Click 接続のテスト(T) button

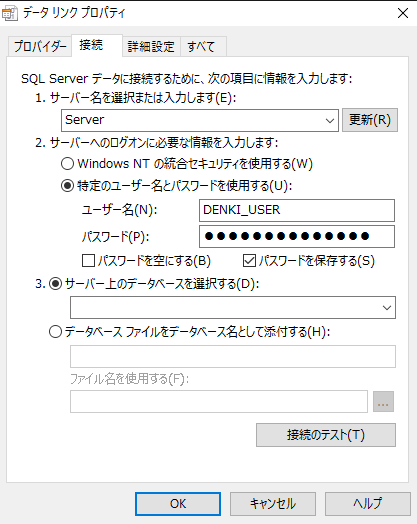tap(326, 435)
